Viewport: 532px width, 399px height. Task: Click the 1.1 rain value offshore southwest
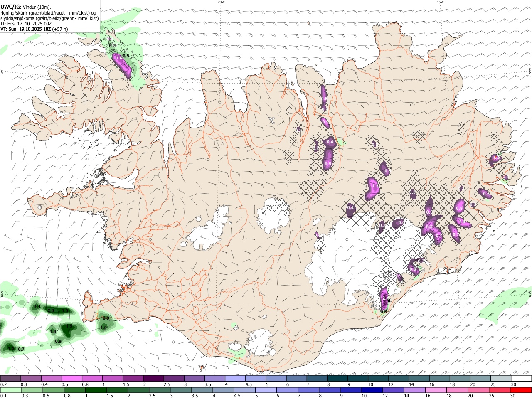point(37,307)
